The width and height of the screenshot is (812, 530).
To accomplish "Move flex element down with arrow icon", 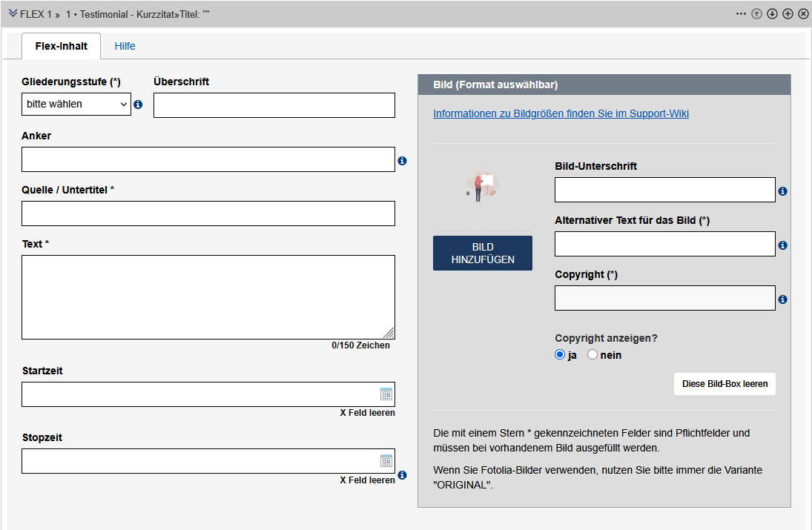I will coord(772,13).
